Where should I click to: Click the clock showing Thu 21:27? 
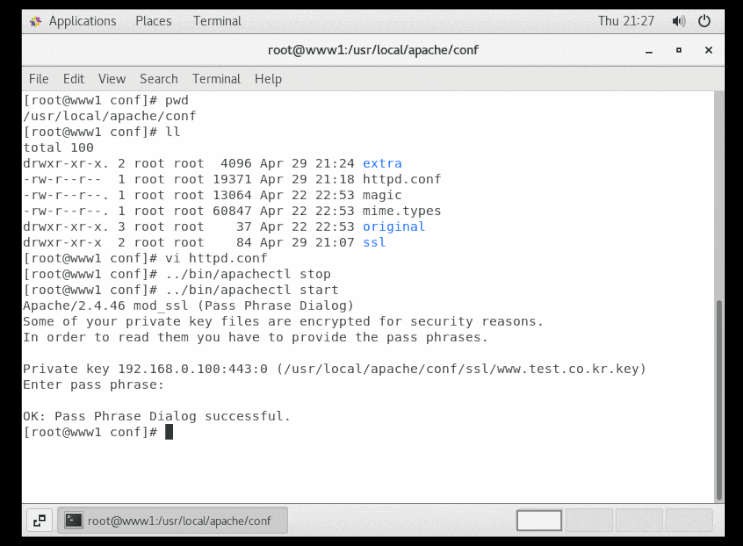tap(625, 21)
